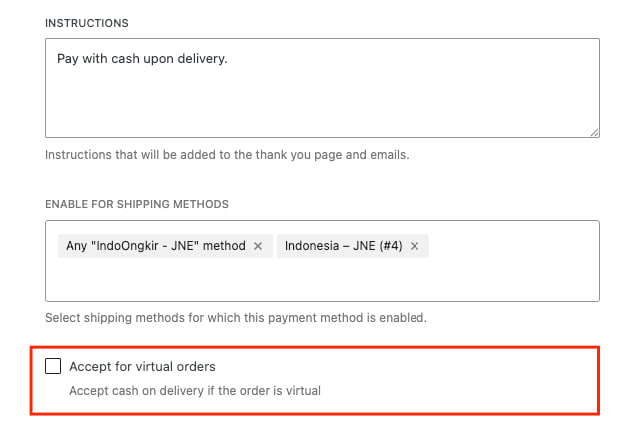Select the Any "IndoOngkir - JNE" method tag label
The image size is (626, 447).
(x=155, y=246)
